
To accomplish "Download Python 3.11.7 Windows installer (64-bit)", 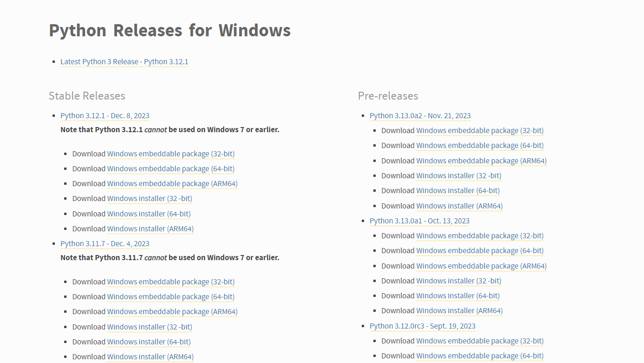I will click(x=149, y=342).
